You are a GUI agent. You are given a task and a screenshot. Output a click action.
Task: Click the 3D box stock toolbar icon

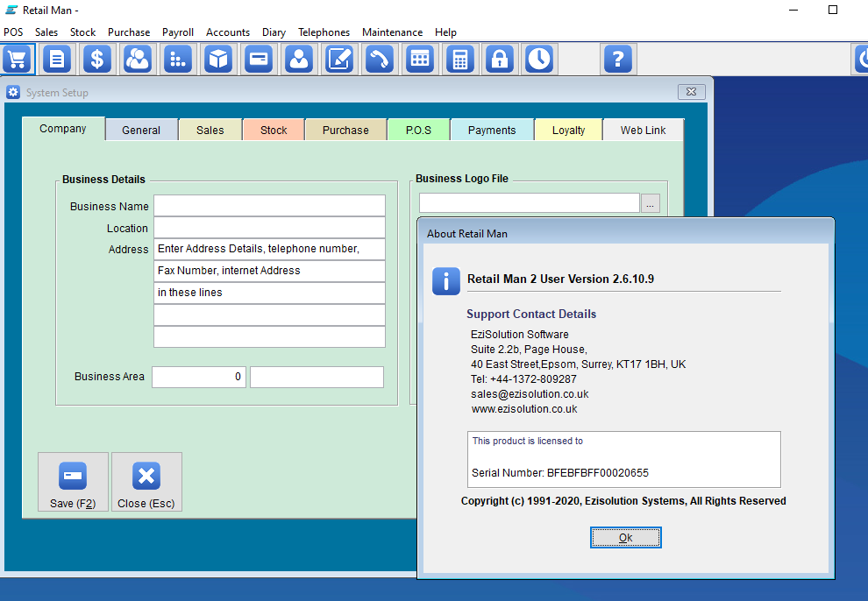click(218, 60)
